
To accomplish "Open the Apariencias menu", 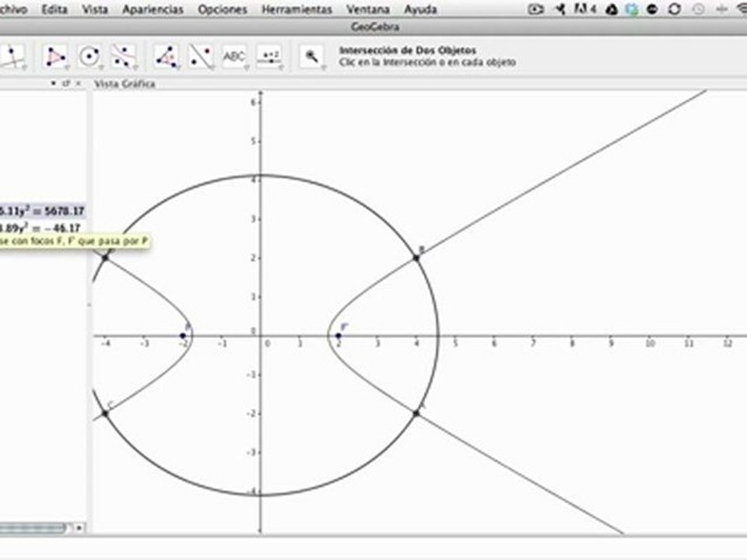I will [x=153, y=9].
